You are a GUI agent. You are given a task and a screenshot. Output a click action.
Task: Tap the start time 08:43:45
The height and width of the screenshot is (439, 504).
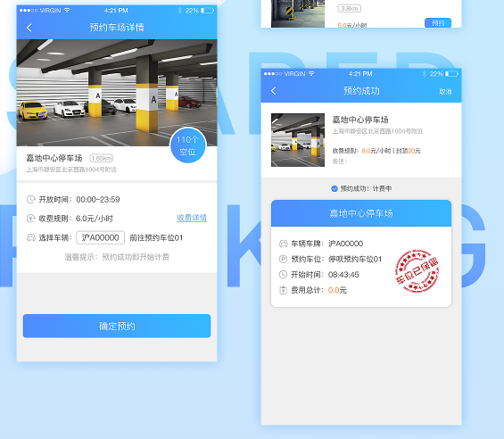click(x=343, y=274)
